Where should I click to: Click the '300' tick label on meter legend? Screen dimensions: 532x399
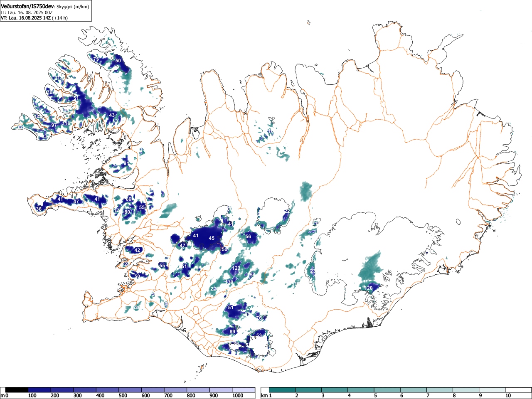77,396
